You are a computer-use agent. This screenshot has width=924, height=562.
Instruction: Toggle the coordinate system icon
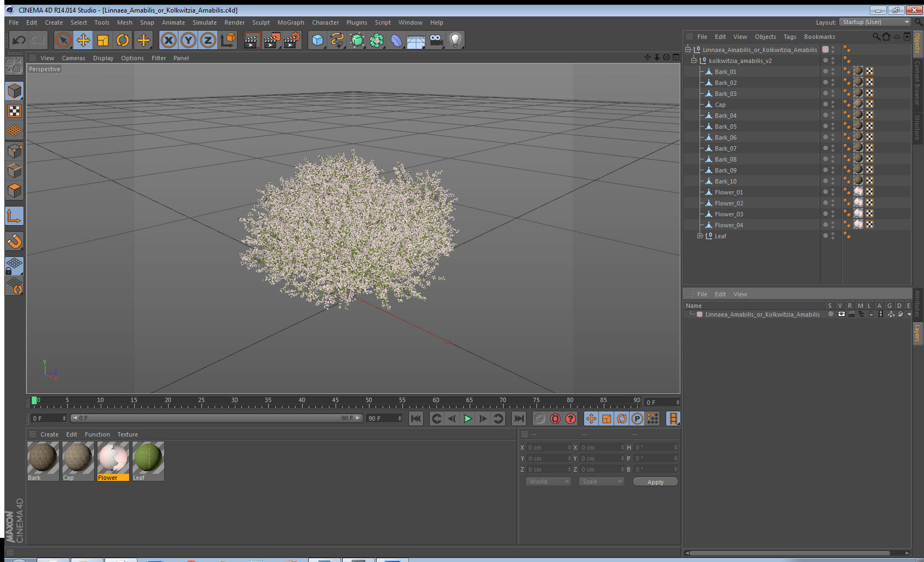(x=228, y=40)
